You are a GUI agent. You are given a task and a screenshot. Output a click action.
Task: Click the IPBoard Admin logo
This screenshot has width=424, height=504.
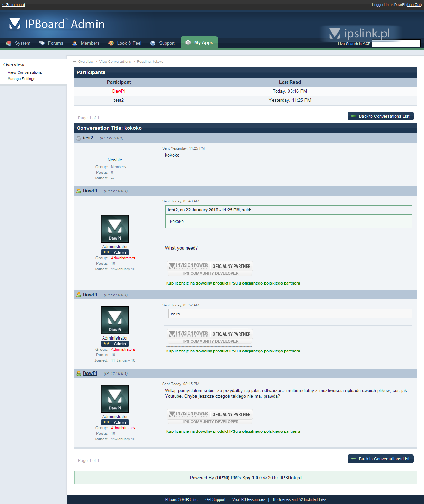57,24
